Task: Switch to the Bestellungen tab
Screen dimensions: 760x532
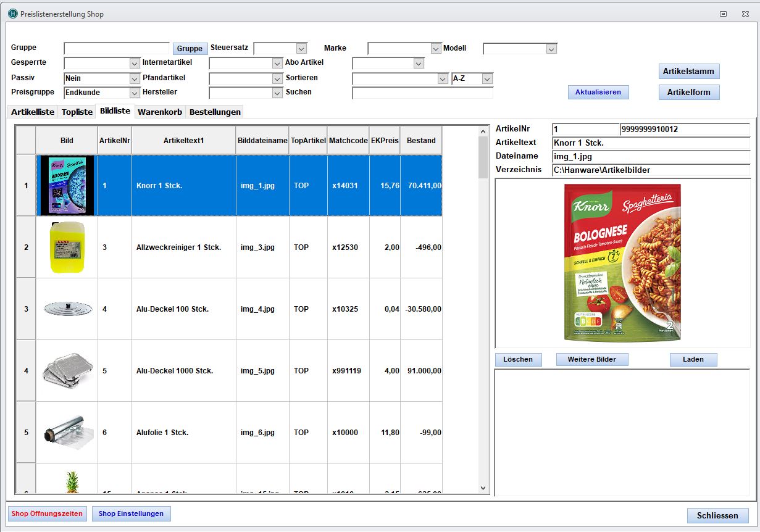Action: pos(215,112)
